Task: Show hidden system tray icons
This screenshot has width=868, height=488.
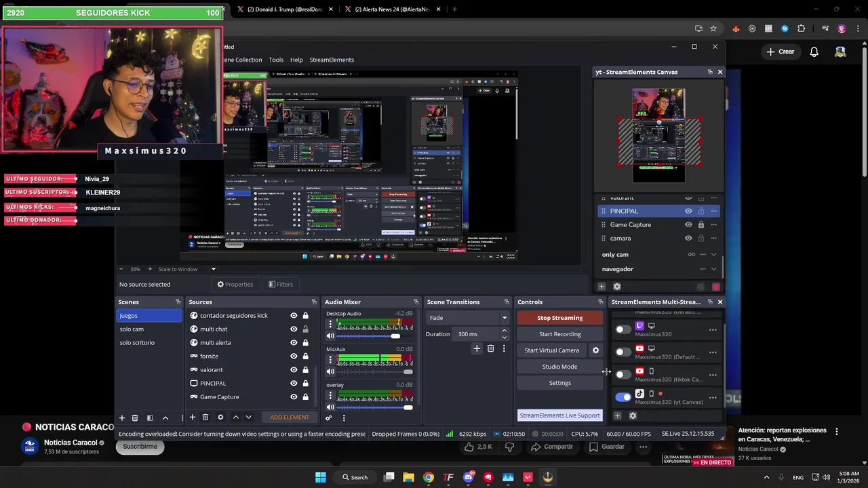Action: (766, 477)
